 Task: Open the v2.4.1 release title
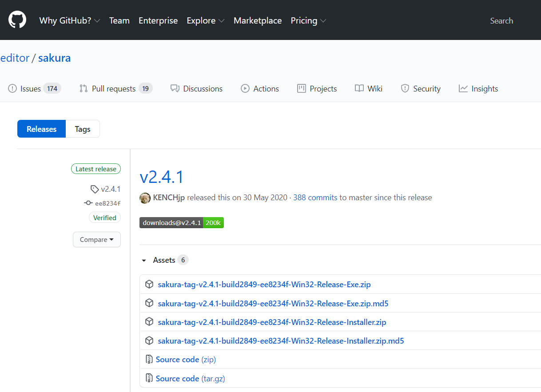click(x=162, y=177)
